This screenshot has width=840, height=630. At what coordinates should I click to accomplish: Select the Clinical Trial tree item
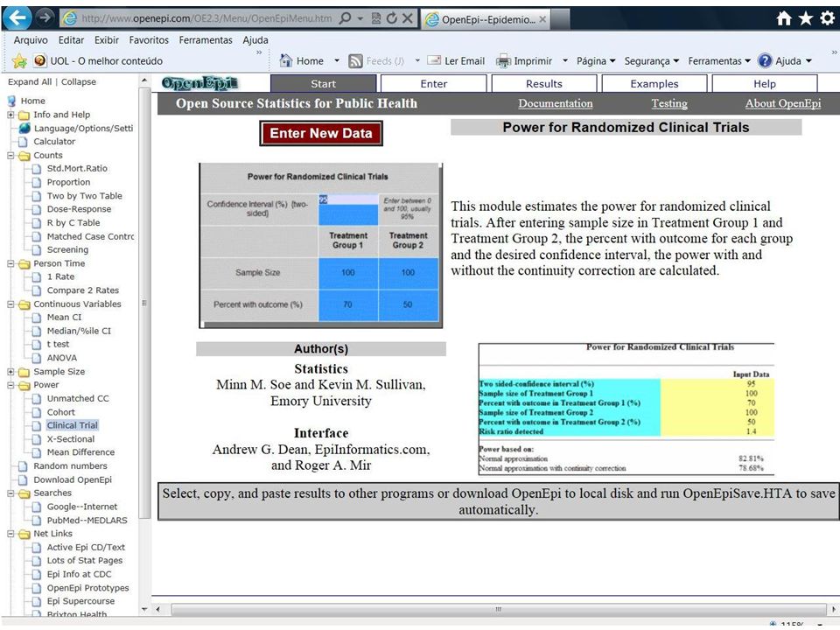[73, 425]
